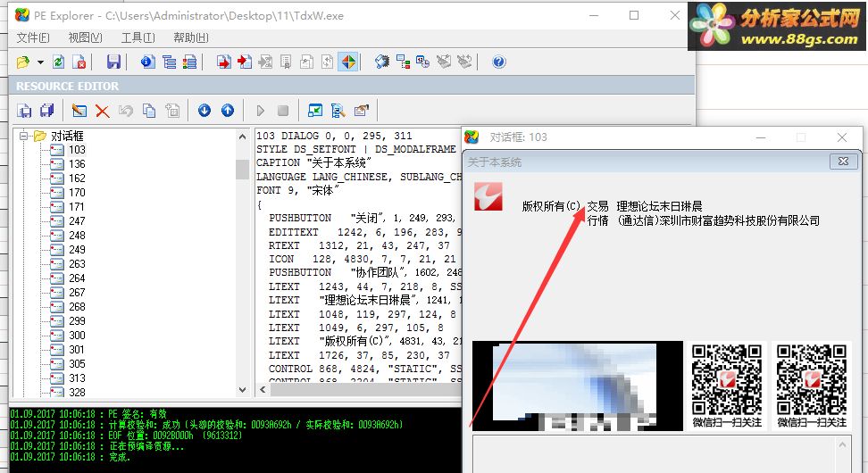Click the preview dialog edit box scroll up arrow
Image resolution: width=868 pixels, height=473 pixels.
pos(842,444)
